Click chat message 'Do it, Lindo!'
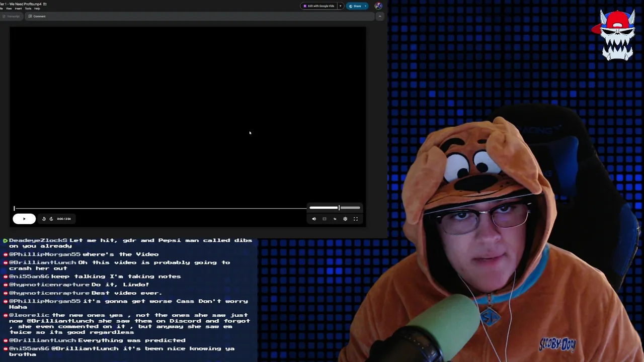The width and height of the screenshot is (644, 362). (x=120, y=285)
